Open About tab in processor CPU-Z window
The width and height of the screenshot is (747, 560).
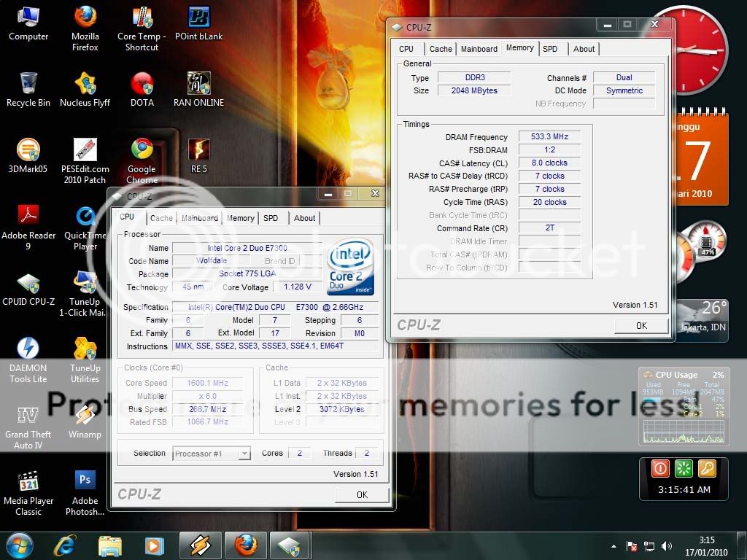pyautogui.click(x=304, y=218)
